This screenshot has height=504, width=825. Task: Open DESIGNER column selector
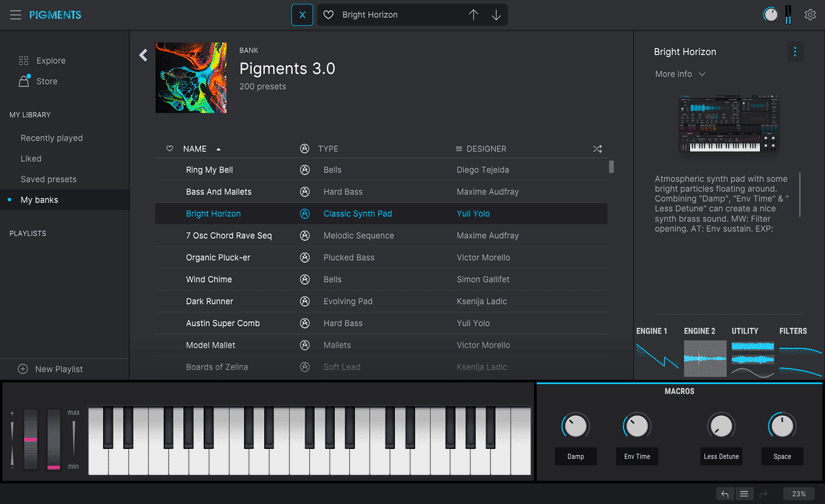pos(481,149)
